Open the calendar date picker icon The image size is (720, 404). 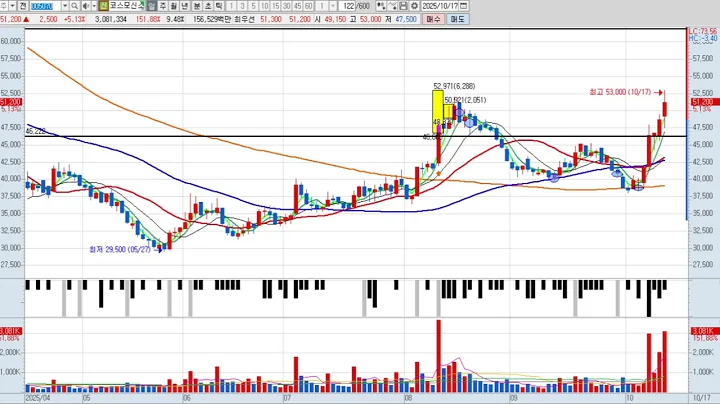[x=464, y=6]
